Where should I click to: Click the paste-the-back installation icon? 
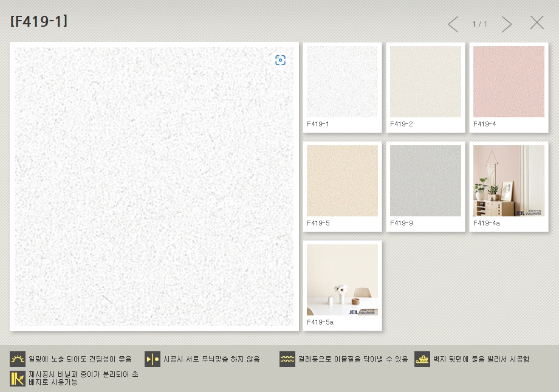422,359
